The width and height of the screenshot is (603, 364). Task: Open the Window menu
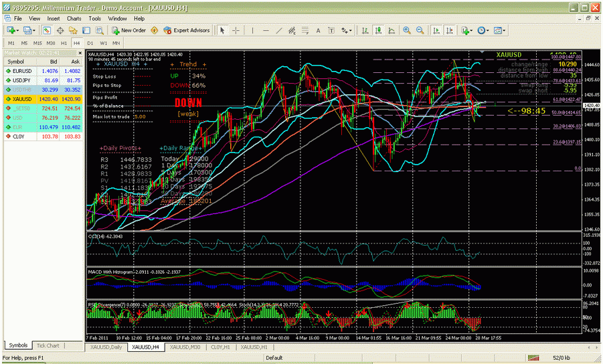point(117,19)
